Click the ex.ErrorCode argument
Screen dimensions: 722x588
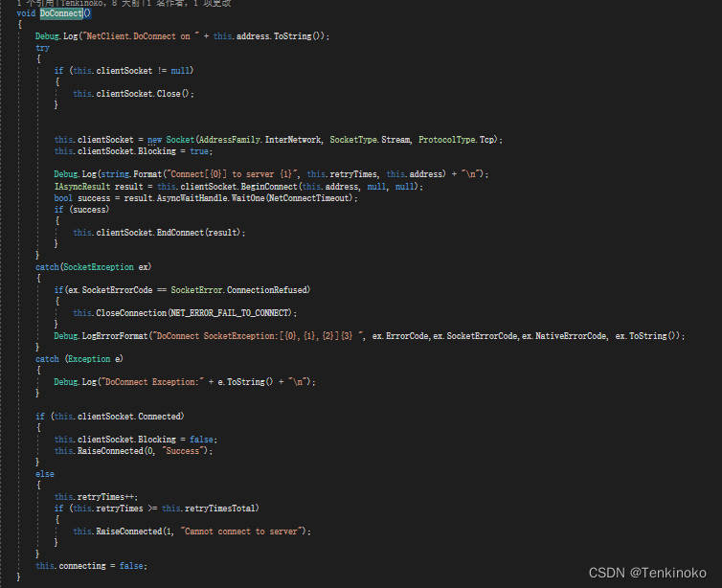[x=400, y=336]
